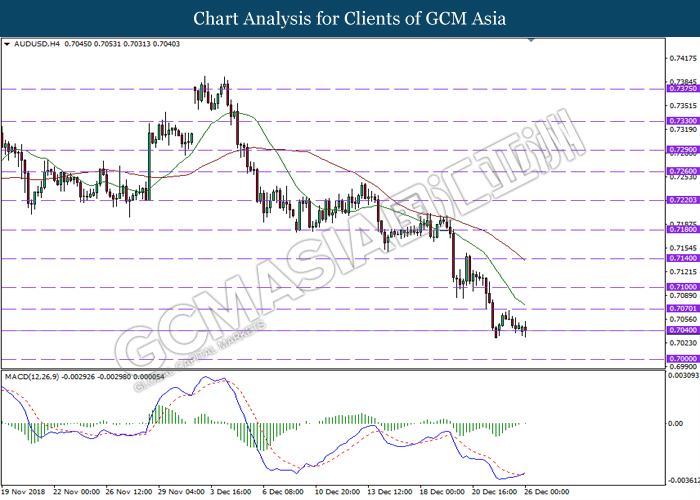700x500 pixels.
Task: Select the 0.73300 horizontal line price tag
Action: [683, 121]
